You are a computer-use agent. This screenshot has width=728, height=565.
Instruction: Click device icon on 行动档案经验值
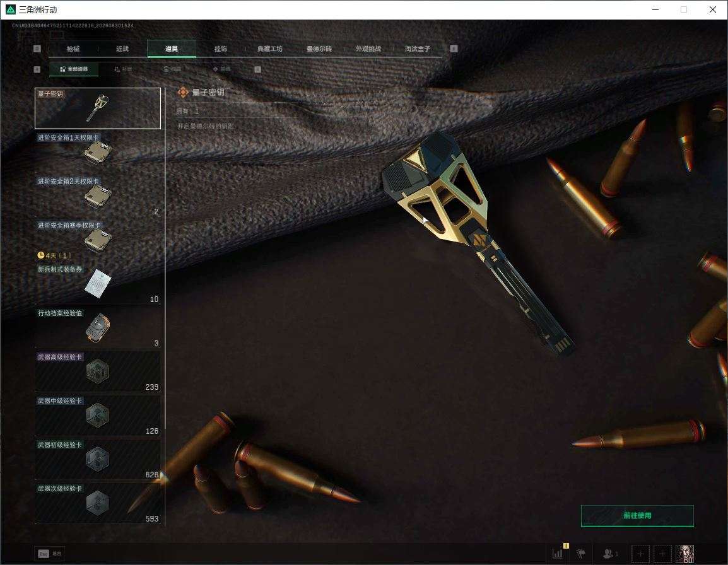(98, 328)
